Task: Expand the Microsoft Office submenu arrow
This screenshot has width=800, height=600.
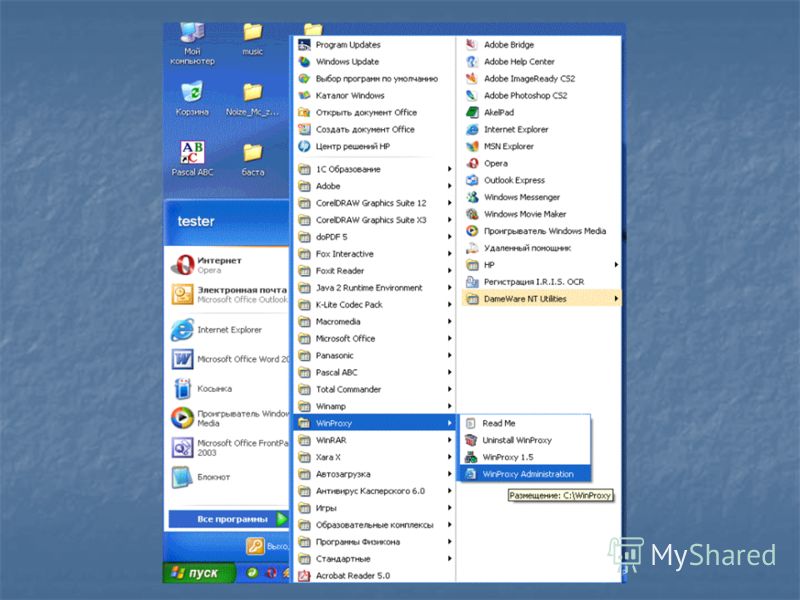Action: point(449,338)
